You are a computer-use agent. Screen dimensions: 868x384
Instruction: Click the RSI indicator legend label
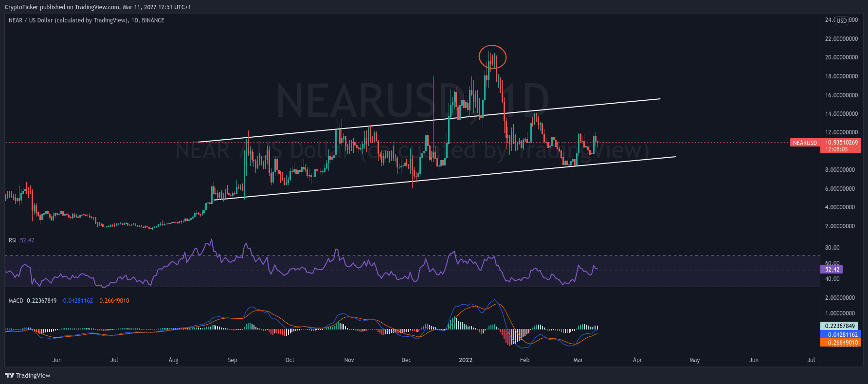pos(13,240)
